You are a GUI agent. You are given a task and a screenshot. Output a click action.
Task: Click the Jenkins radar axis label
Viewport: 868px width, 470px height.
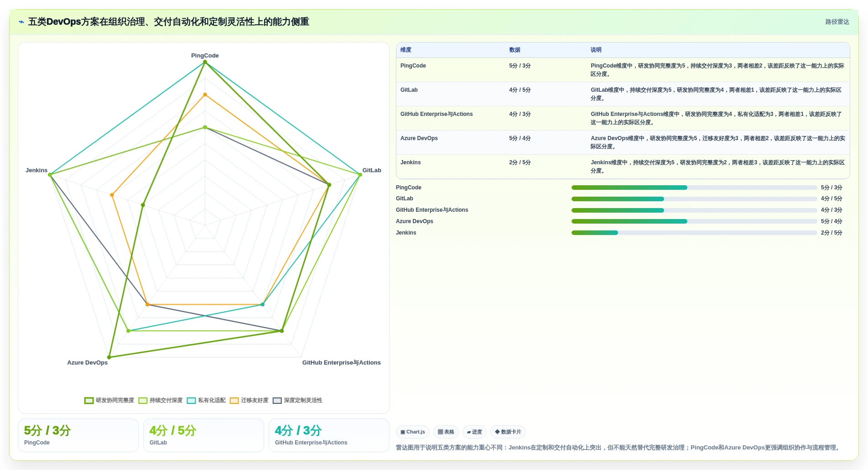(36, 170)
